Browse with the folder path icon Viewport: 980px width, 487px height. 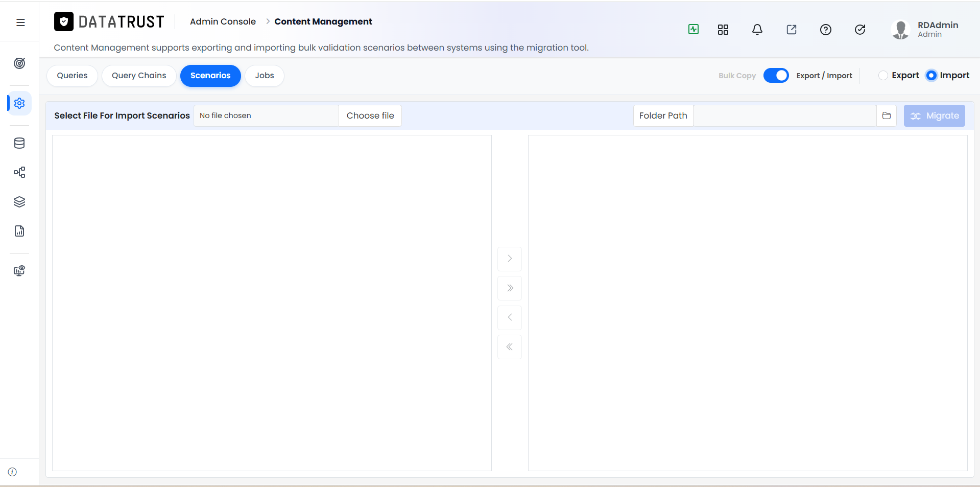(887, 116)
